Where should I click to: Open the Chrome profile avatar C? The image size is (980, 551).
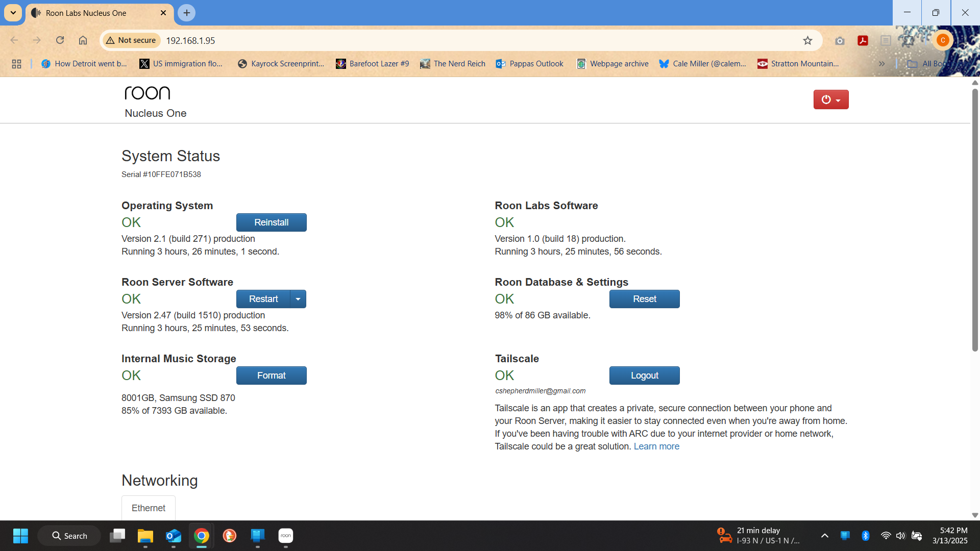943,40
